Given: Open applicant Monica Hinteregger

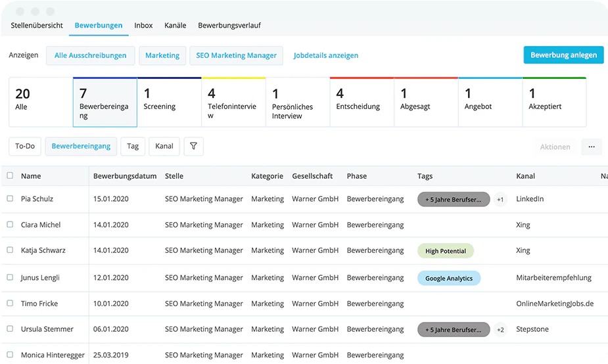Looking at the screenshot, I should click(53, 355).
